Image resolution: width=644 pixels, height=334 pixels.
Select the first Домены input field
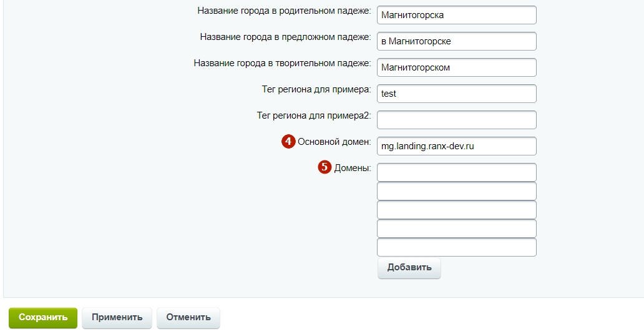(x=457, y=172)
